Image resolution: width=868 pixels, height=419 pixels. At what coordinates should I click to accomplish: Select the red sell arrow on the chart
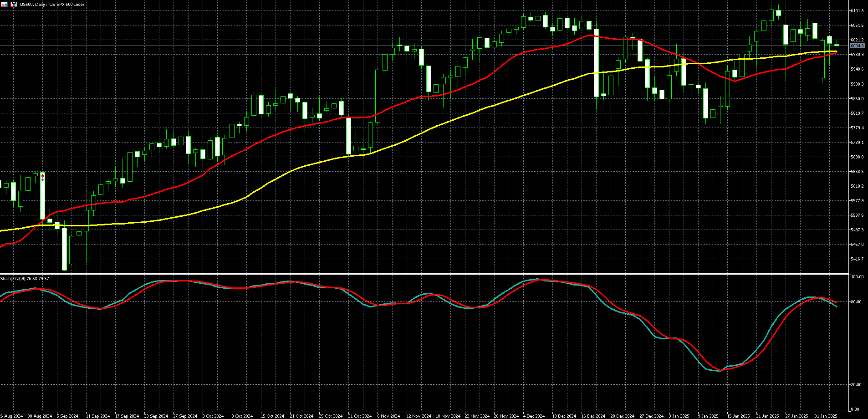pos(42,176)
